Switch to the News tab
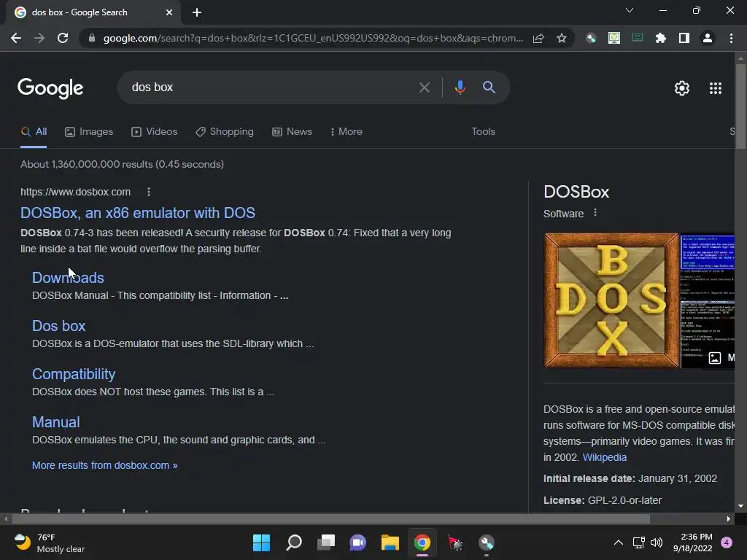The height and width of the screenshot is (560, 747). (292, 132)
